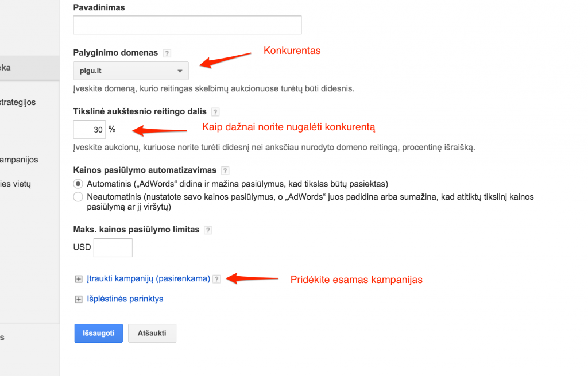Click plus icon next to Įtraukti kampanijų
The width and height of the screenshot is (588, 376).
point(78,279)
